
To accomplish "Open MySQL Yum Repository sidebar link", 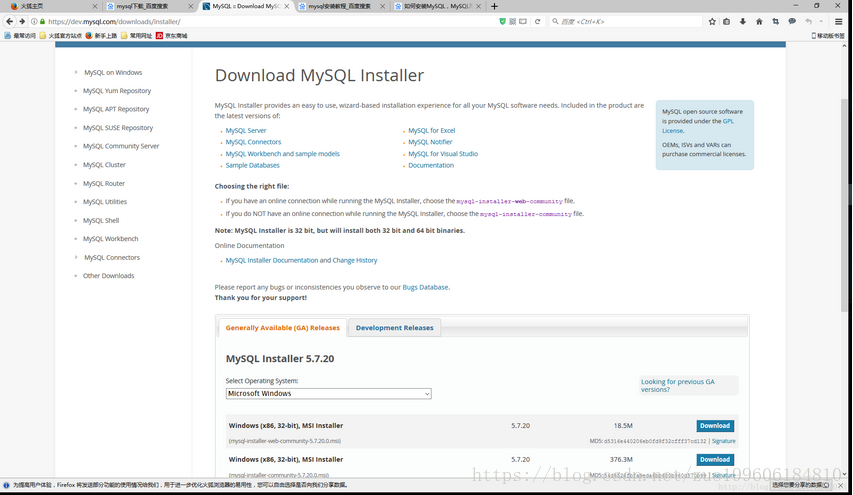I will [117, 91].
